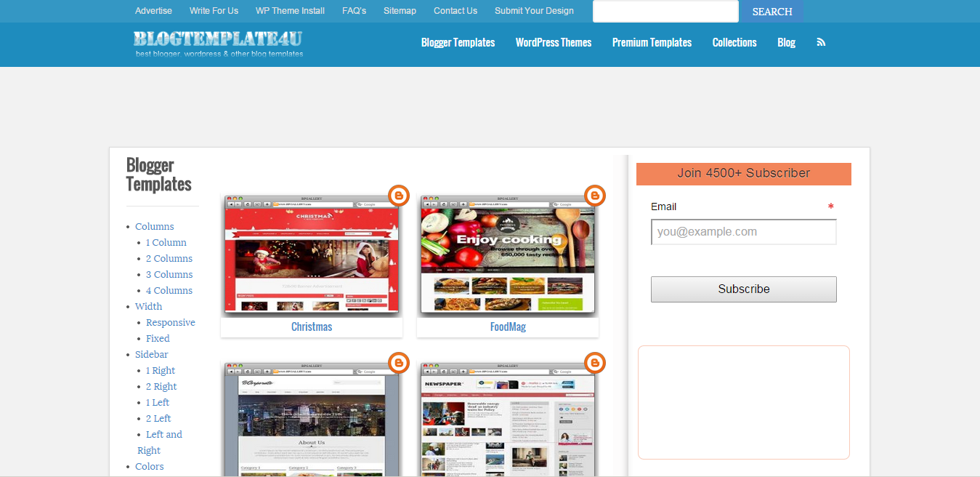Image resolution: width=980 pixels, height=477 pixels.
Task: Open the Premium Templates menu
Action: click(652, 42)
